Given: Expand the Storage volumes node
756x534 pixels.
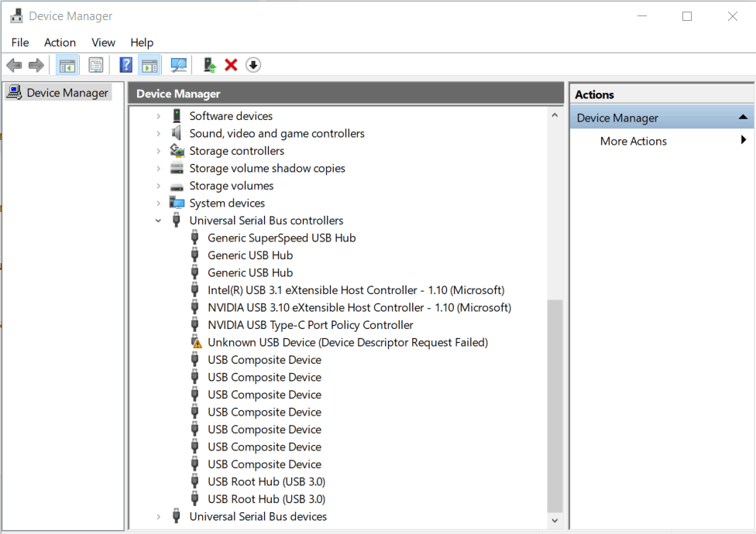Looking at the screenshot, I should coord(158,186).
